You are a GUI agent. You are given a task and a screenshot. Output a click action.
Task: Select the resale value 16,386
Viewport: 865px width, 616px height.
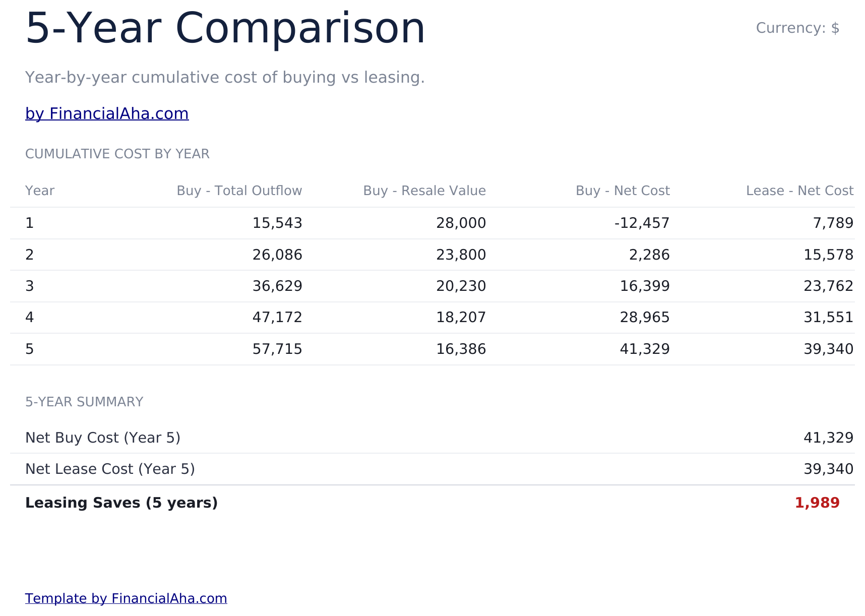461,349
